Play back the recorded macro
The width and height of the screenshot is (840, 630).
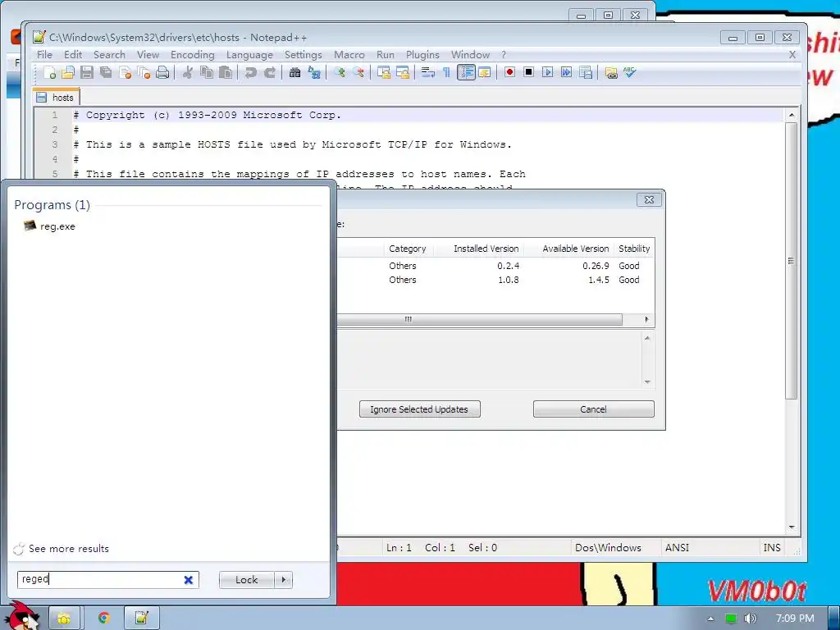click(x=547, y=72)
